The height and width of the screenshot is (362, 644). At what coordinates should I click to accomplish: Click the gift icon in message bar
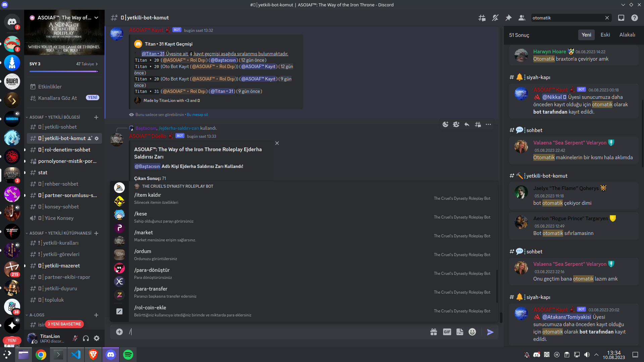[433, 332]
